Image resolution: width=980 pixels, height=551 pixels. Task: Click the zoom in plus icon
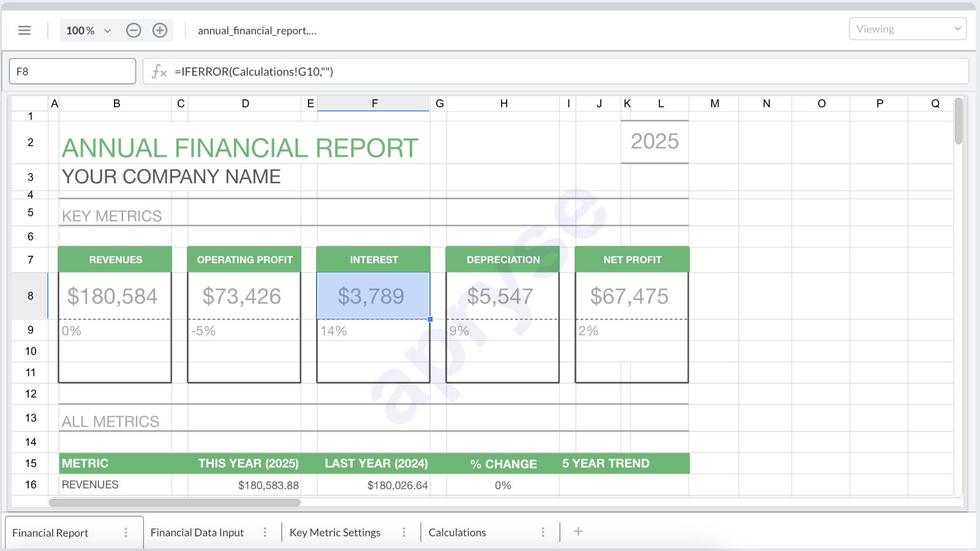160,30
